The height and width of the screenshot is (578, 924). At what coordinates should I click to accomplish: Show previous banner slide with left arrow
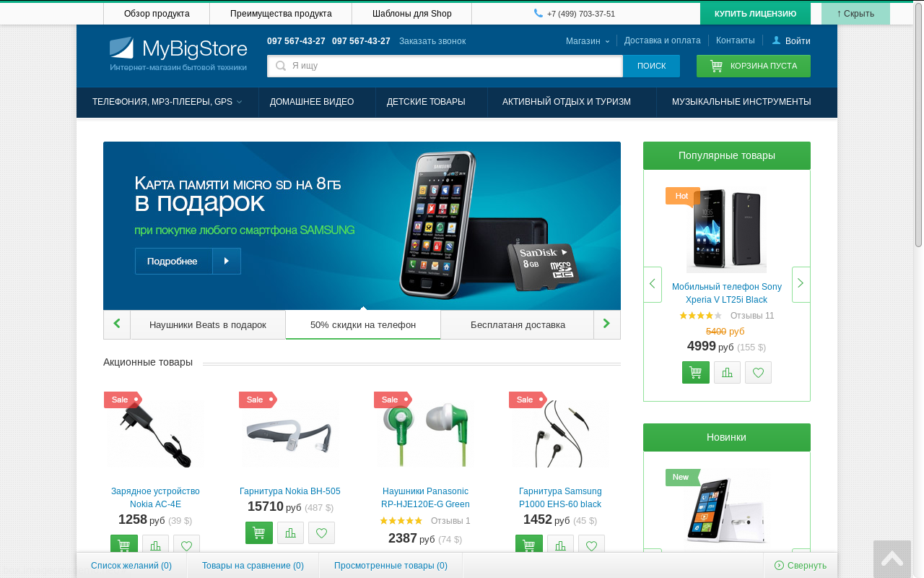117,324
